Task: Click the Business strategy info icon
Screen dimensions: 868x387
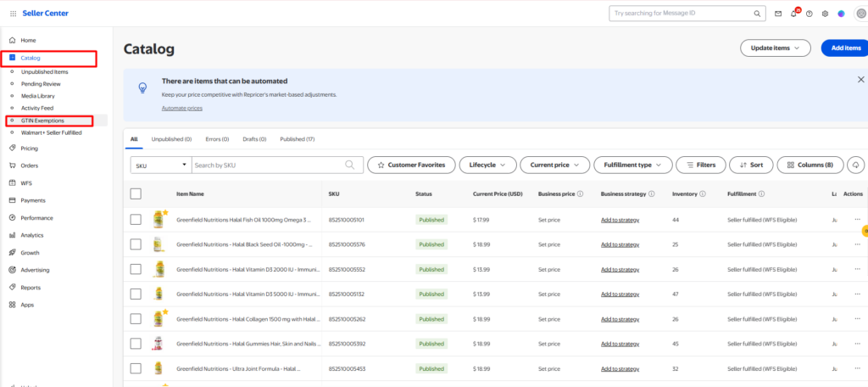Action: (652, 194)
